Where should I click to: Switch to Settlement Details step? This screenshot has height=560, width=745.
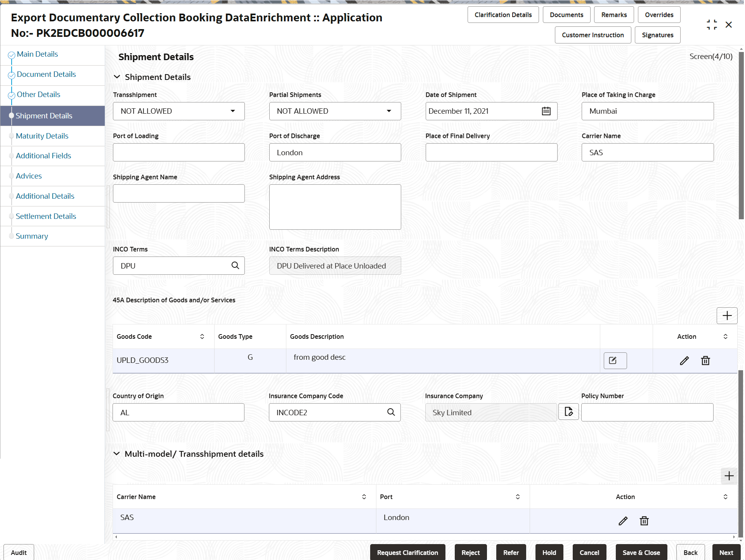pyautogui.click(x=46, y=216)
